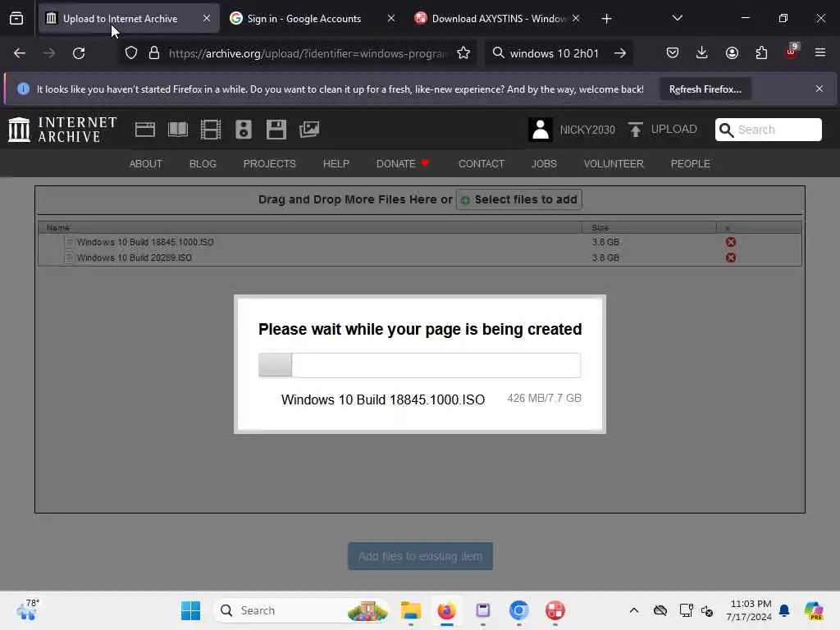Click Firefox icon in taskbar
Screen dimensions: 840x630
[447, 610]
